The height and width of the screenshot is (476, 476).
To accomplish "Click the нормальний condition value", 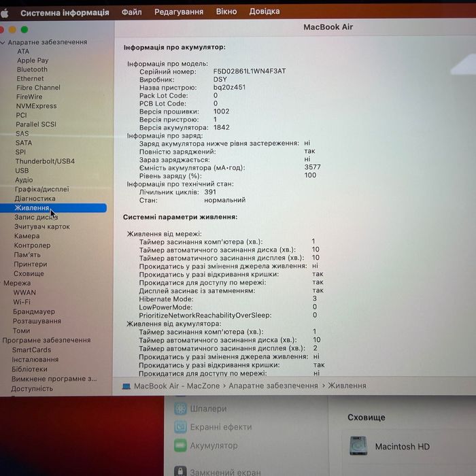I will click(x=225, y=201).
